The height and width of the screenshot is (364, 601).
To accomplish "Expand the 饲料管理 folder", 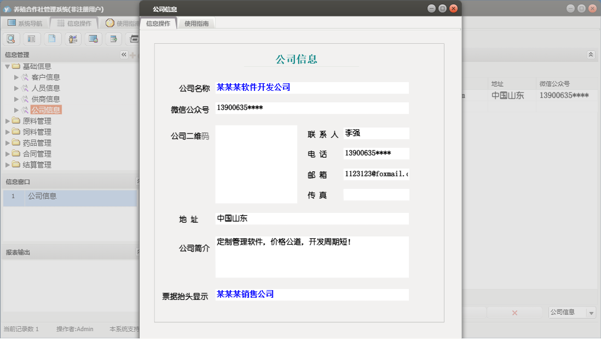I will coord(8,131).
